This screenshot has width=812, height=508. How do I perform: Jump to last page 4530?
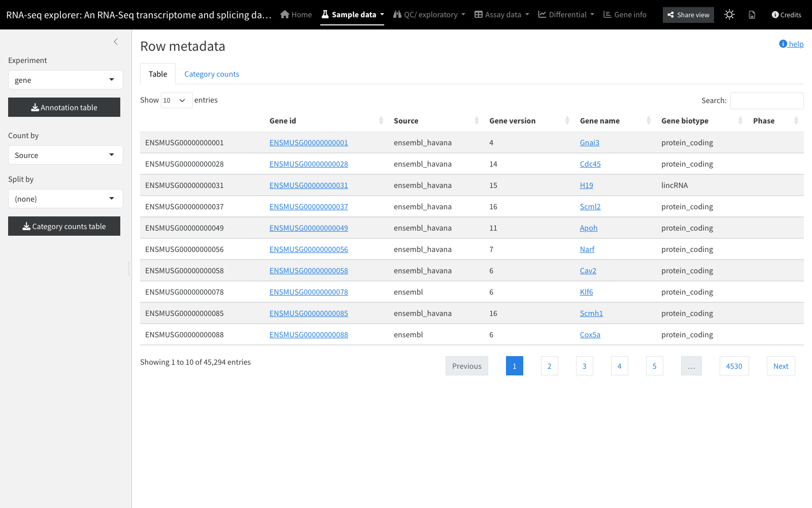pyautogui.click(x=734, y=366)
